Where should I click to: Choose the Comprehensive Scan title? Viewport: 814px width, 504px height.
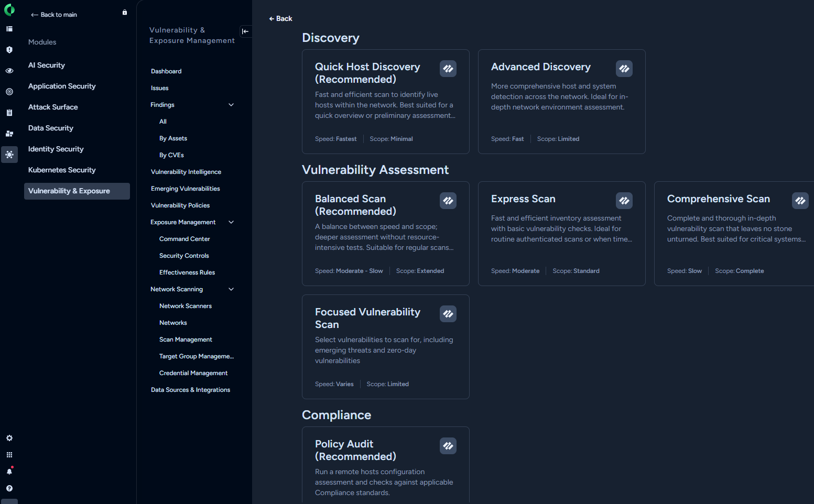click(719, 199)
